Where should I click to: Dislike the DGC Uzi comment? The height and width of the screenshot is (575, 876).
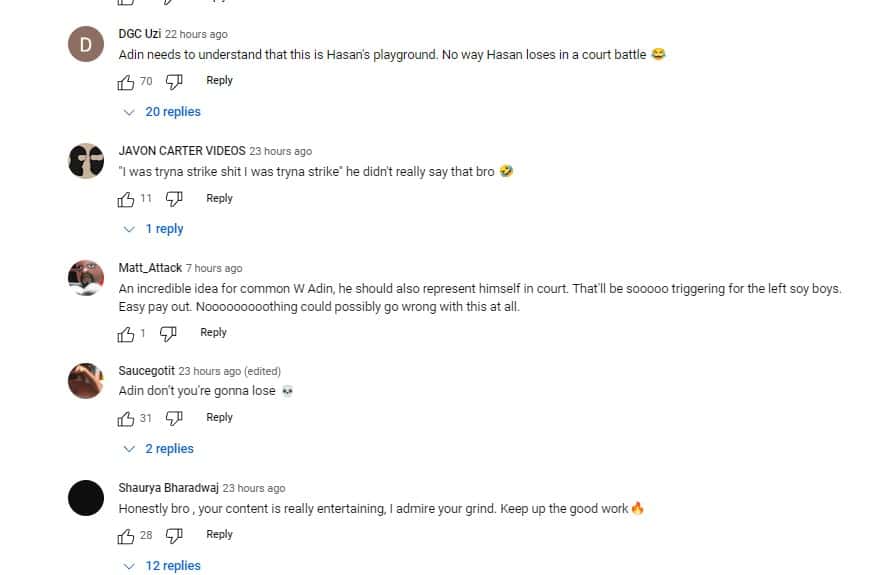pyautogui.click(x=174, y=81)
